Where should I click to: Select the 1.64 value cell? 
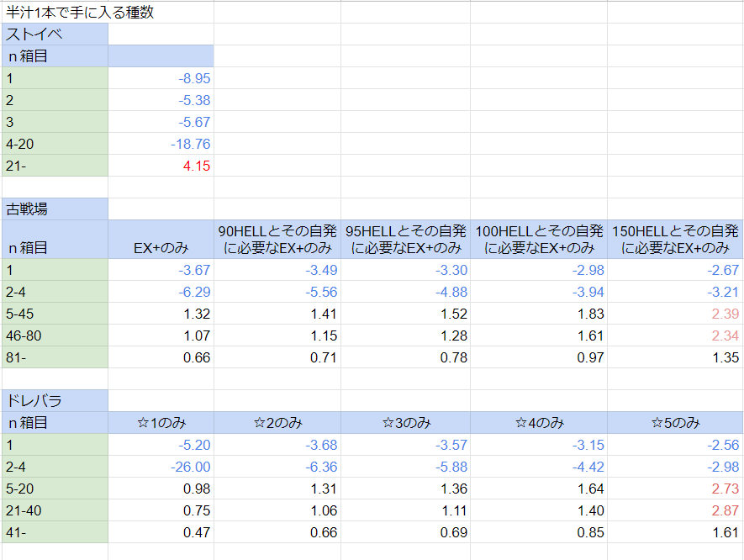pyautogui.click(x=539, y=488)
